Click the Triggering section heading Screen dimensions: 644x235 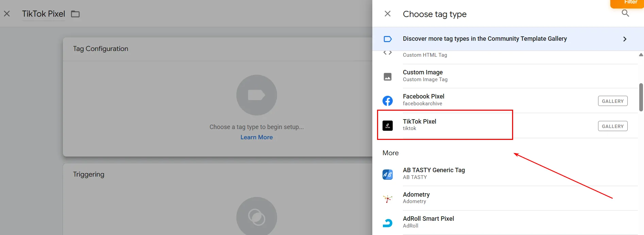[89, 174]
